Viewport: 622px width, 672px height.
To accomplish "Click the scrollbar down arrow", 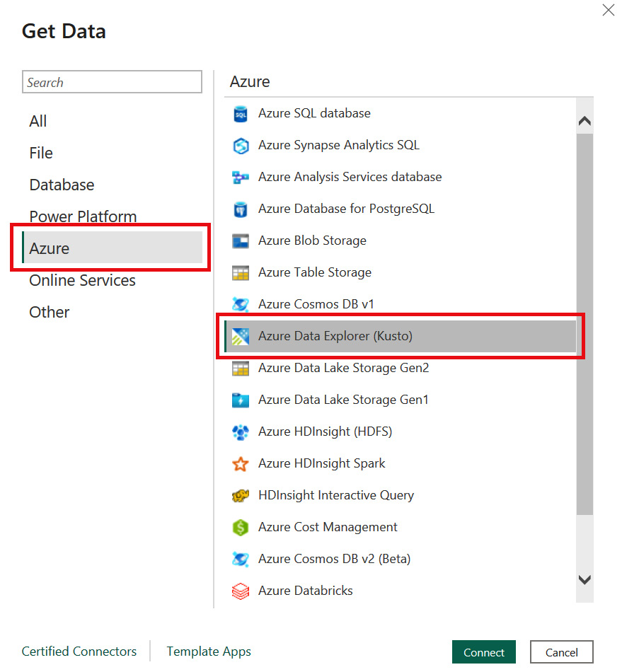I will coord(584,580).
